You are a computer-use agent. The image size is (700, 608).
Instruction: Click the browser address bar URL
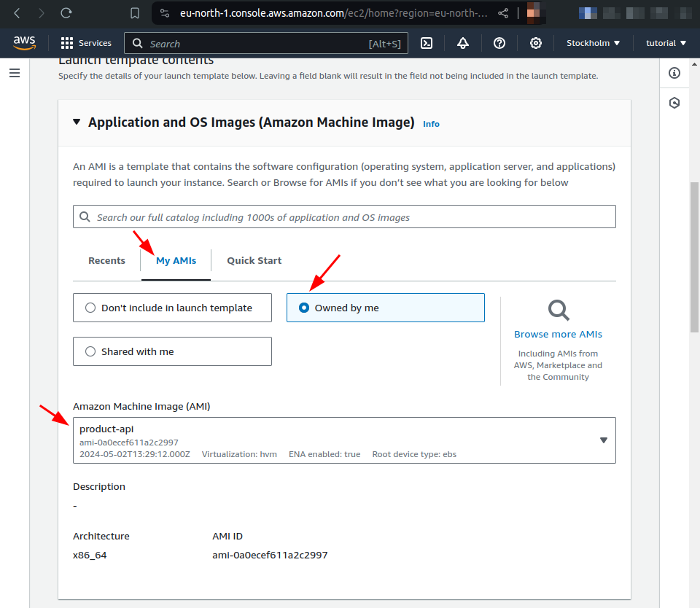point(333,13)
